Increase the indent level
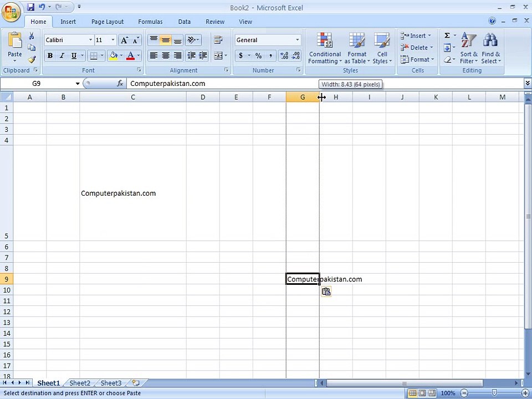 [203, 55]
